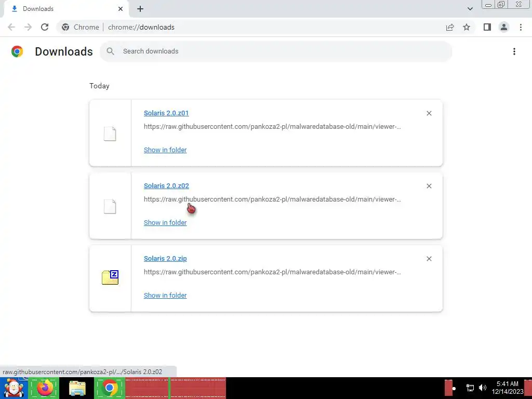
Task: Click the source URL under Solaris 2.0.zip
Action: click(272, 272)
